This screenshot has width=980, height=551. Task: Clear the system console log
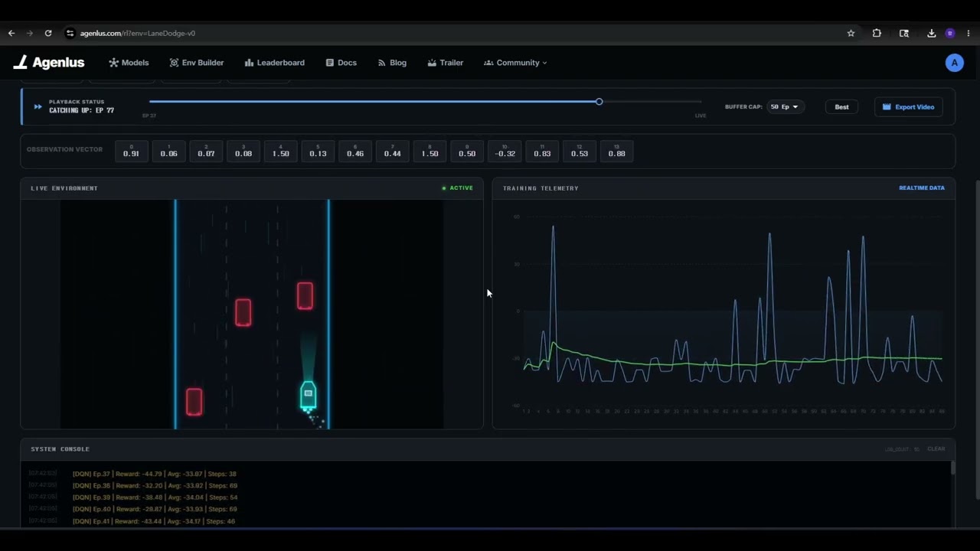click(936, 449)
